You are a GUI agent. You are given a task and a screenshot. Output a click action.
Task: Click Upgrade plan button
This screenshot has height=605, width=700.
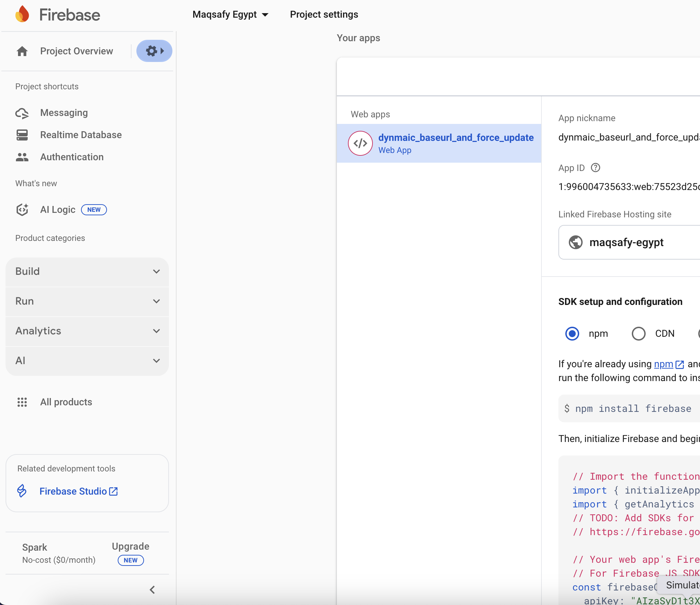[x=131, y=547]
